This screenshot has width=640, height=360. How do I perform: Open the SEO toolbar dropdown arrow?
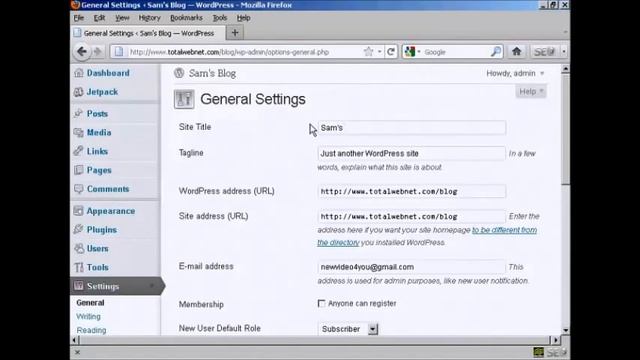[564, 52]
